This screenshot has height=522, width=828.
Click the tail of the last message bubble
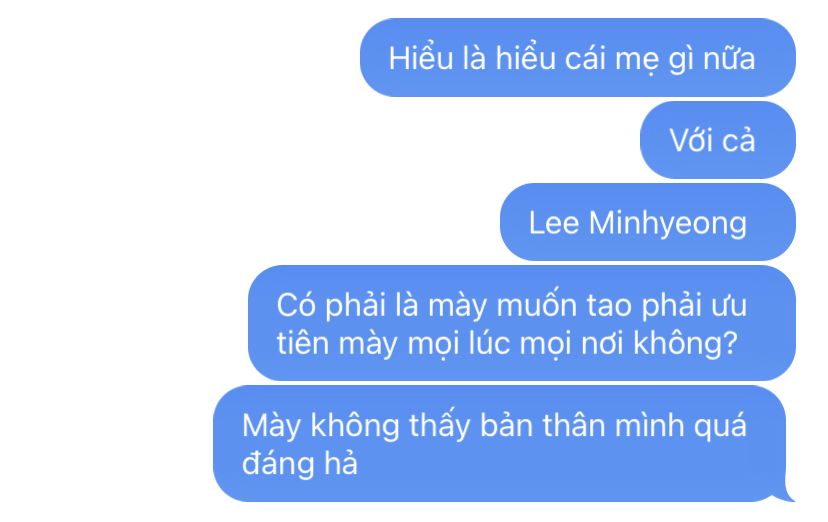(788, 492)
